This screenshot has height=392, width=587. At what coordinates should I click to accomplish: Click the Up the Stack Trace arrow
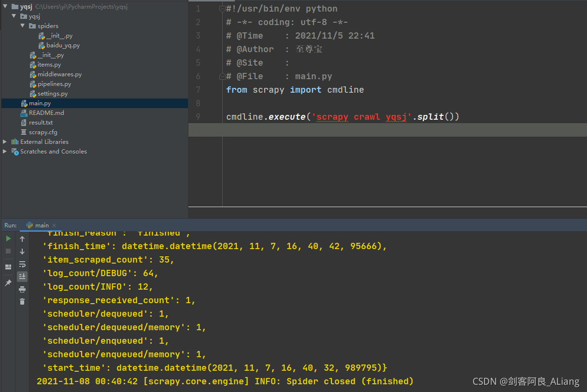click(22, 239)
